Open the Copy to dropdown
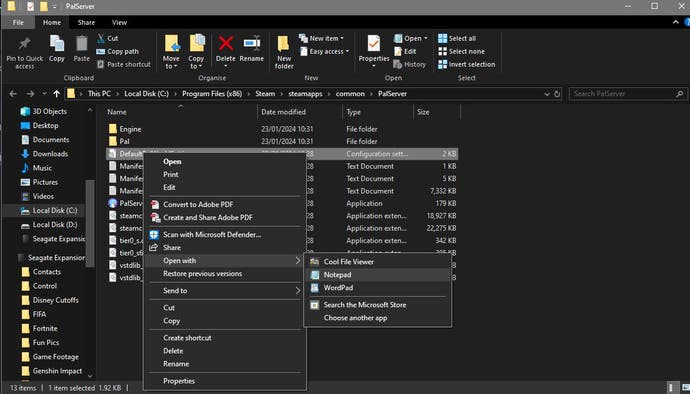This screenshot has height=394, width=690. coord(196,66)
